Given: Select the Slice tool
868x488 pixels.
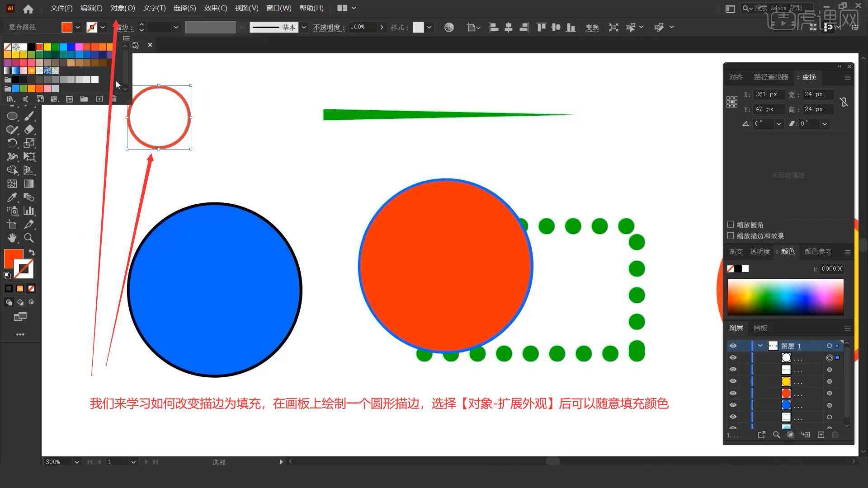Looking at the screenshot, I should click(29, 225).
